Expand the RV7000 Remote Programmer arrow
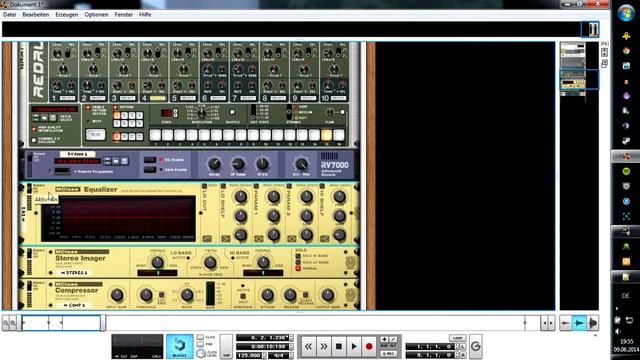 click(x=51, y=171)
